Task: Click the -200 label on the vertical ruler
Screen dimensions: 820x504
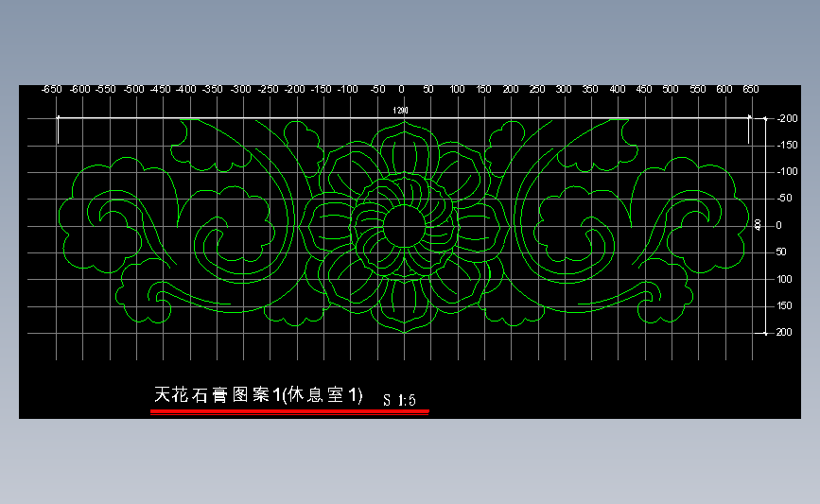Action: pyautogui.click(x=787, y=119)
